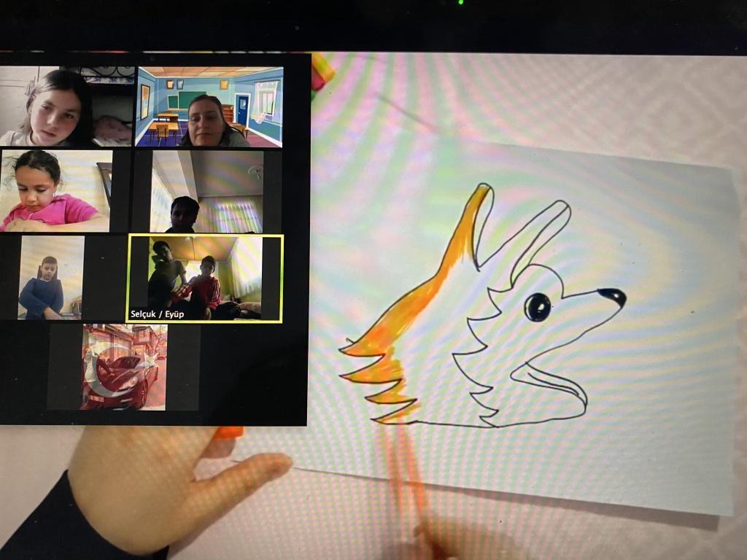Tap the fox drawing's black nose

[x=612, y=296]
